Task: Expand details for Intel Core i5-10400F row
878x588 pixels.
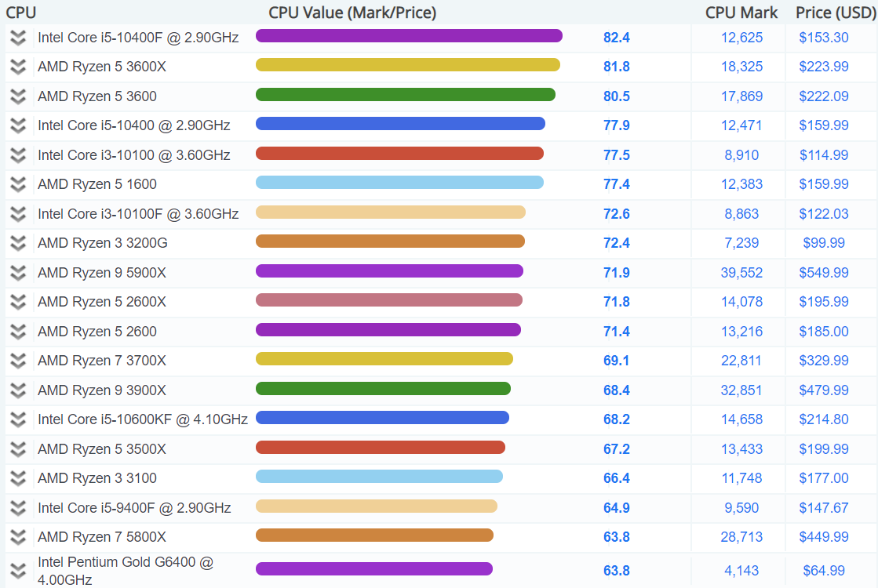Action: [x=18, y=38]
